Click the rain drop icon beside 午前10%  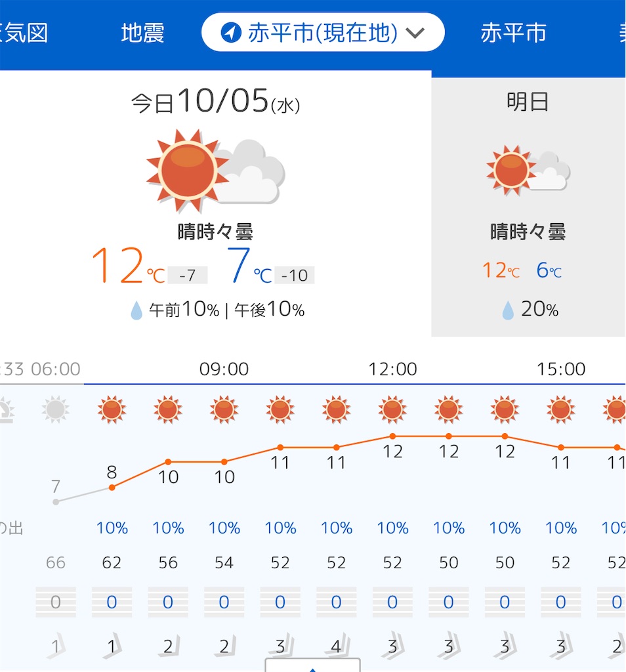[136, 310]
